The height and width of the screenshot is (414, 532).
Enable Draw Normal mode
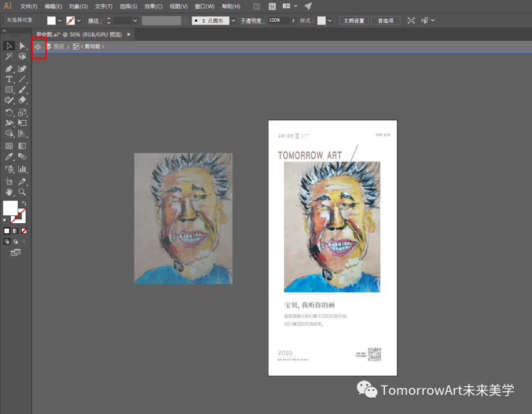7,241
